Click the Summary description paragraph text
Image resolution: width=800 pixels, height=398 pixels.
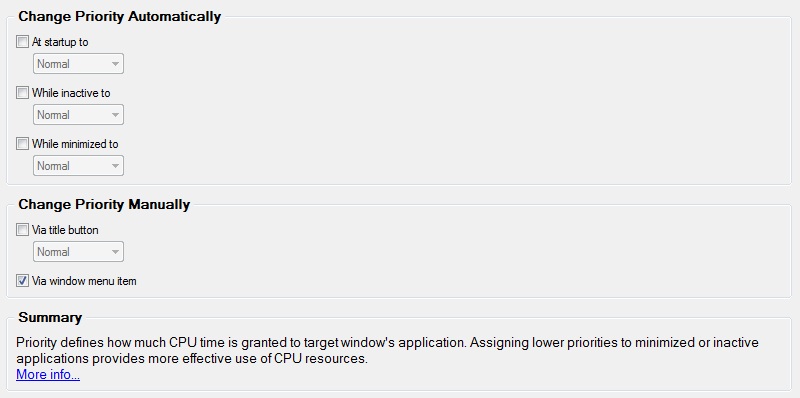point(387,351)
